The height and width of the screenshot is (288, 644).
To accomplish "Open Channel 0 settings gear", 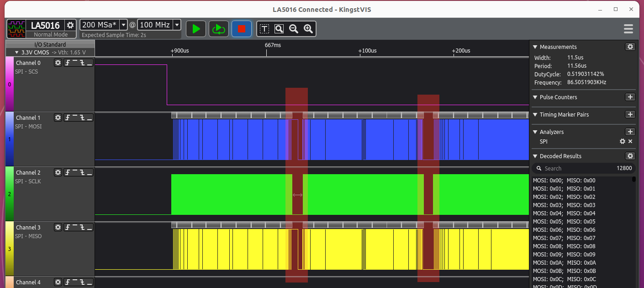I will click(58, 63).
